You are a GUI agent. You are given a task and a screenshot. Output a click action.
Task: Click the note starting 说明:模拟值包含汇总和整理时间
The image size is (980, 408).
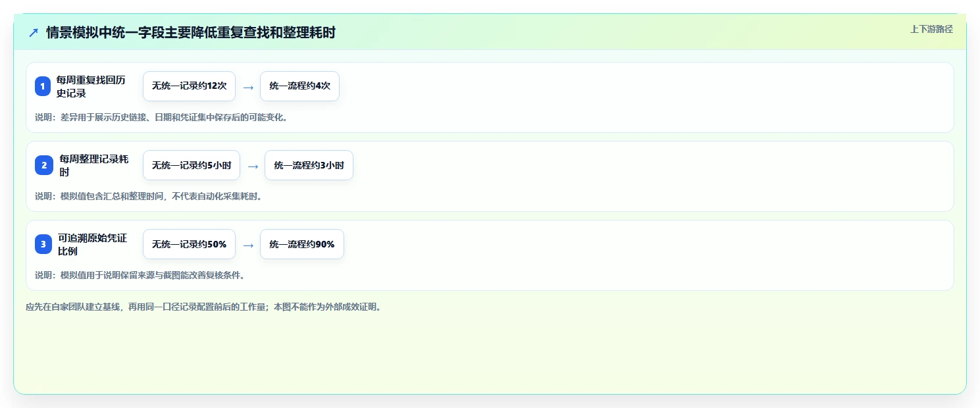click(x=149, y=196)
